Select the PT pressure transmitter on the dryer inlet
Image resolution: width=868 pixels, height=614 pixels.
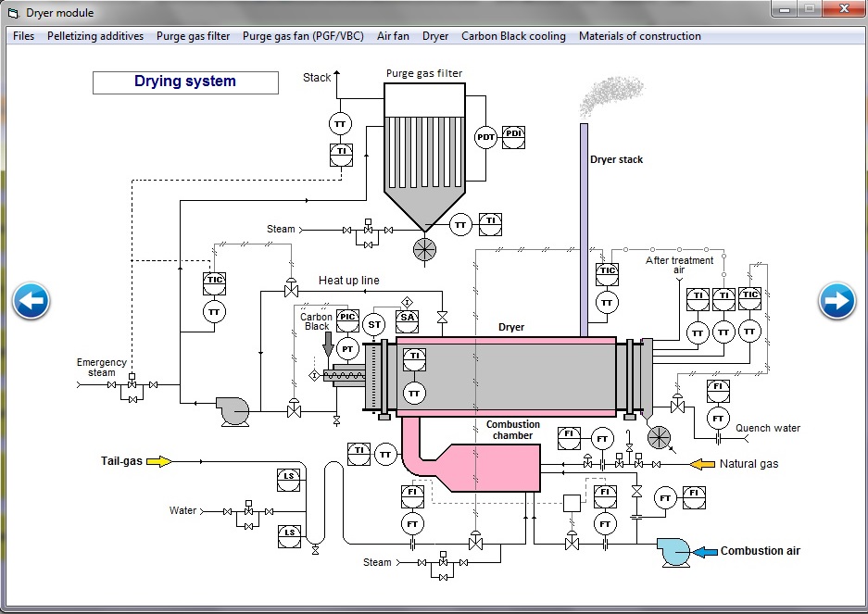pyautogui.click(x=347, y=349)
